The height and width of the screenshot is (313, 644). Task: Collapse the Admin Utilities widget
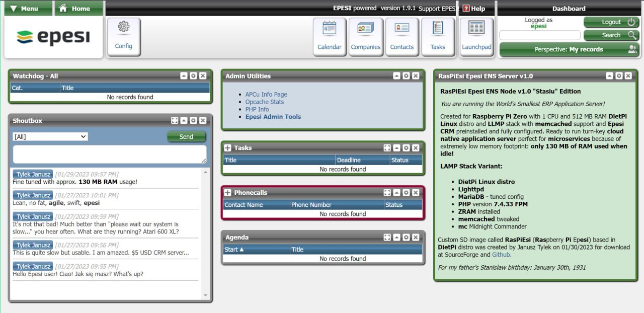tap(397, 75)
